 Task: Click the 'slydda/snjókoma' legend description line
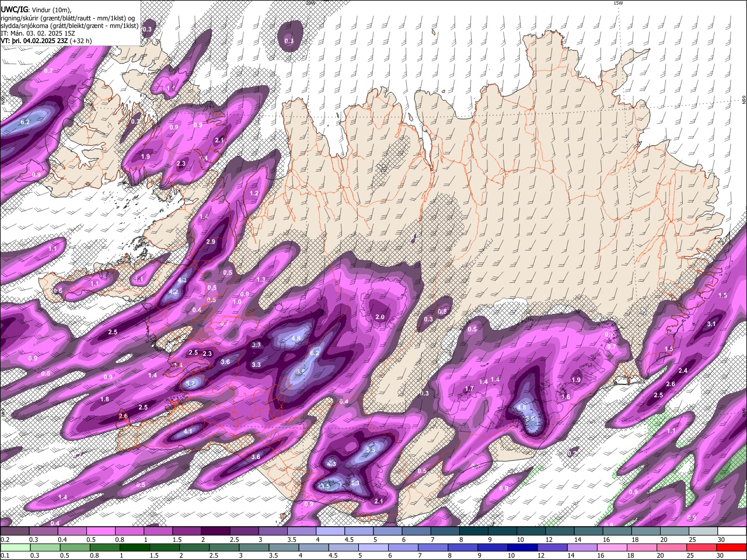pos(69,25)
